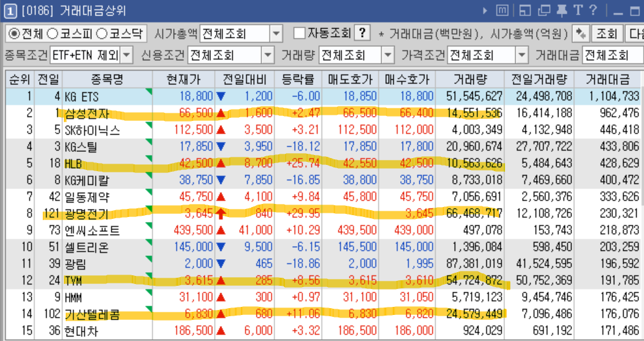Sort by the 종목명 column header
Screen dimensions: 644x341
[107, 79]
